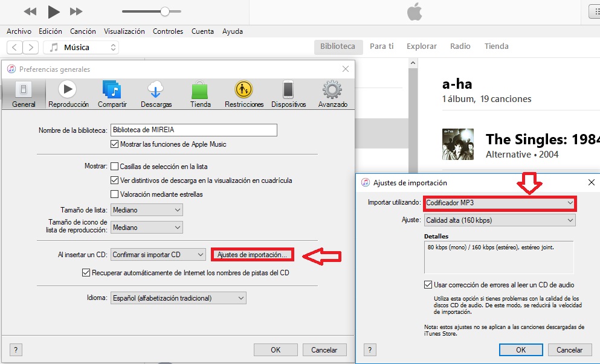Enable Casillas de selección en la lista

coord(114,167)
